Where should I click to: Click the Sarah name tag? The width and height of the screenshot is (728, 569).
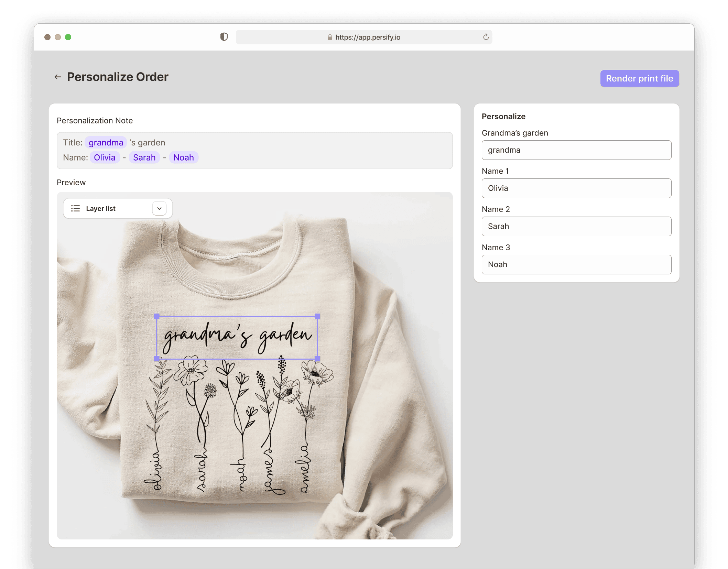(x=144, y=157)
